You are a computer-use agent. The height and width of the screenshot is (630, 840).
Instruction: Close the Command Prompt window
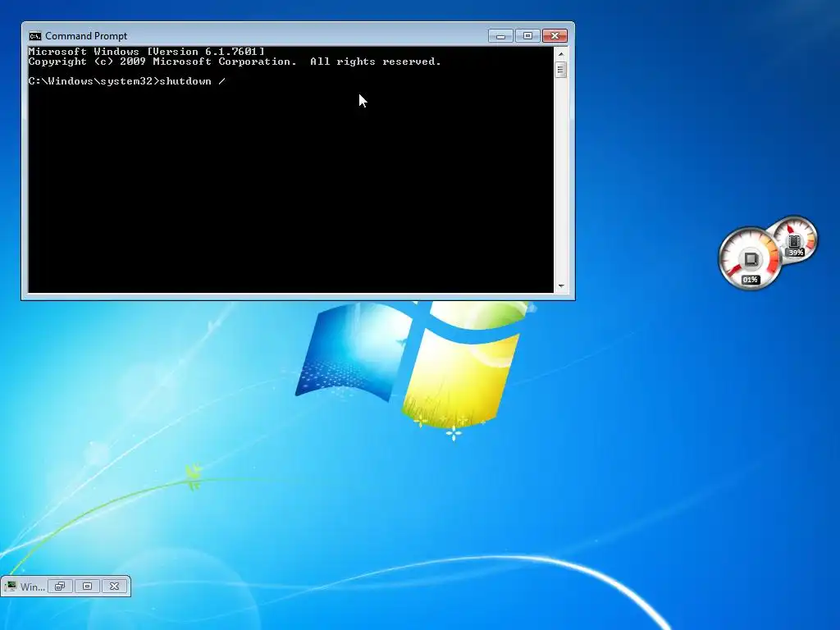pos(555,36)
